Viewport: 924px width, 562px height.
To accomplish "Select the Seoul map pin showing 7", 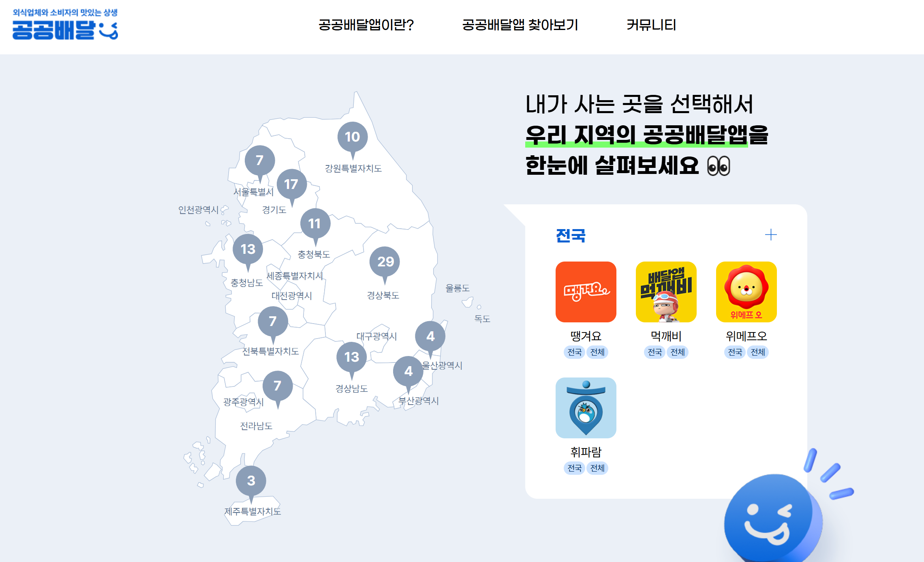I will tap(260, 160).
